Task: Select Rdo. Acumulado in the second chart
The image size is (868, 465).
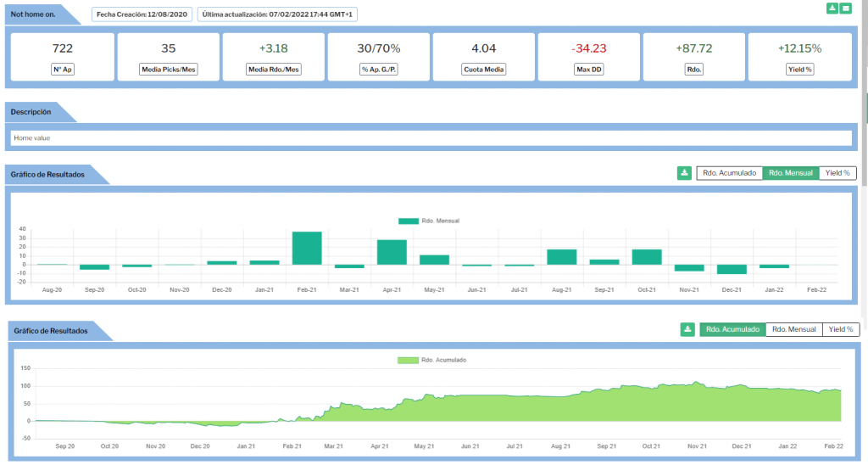Action: [732, 329]
